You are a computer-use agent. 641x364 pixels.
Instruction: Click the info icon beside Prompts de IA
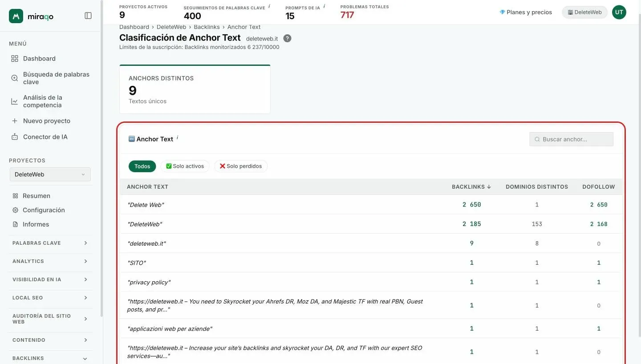pyautogui.click(x=324, y=6)
